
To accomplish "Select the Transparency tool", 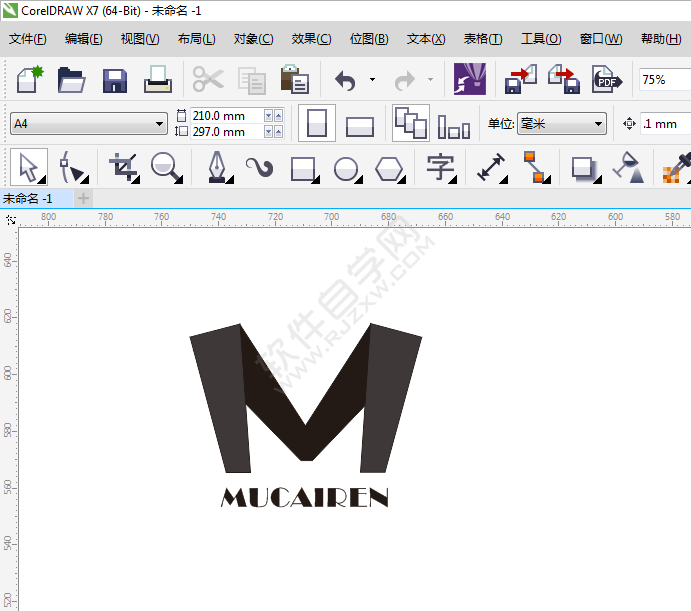I will (629, 168).
